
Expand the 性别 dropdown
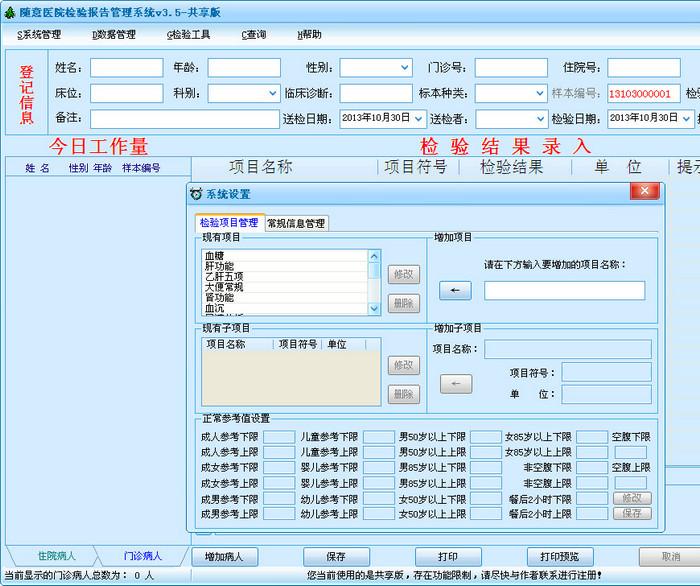pos(404,68)
